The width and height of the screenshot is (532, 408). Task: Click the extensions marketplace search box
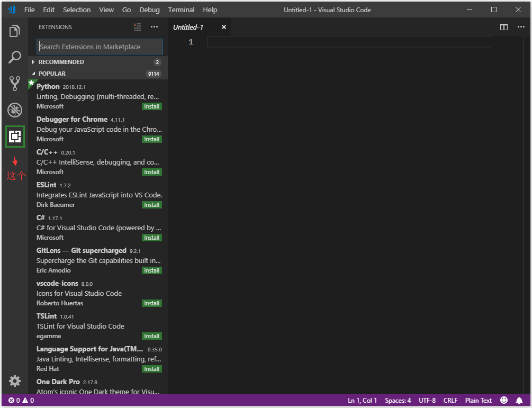tap(100, 47)
